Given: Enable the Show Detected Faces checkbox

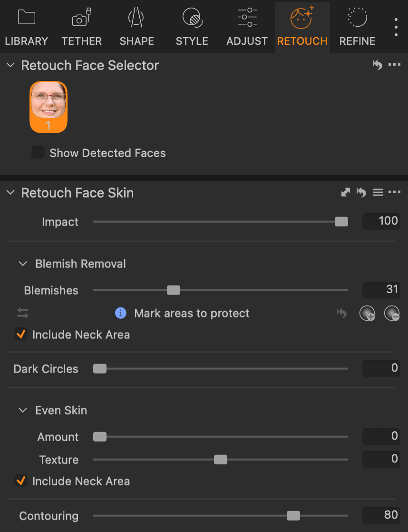Looking at the screenshot, I should point(38,152).
